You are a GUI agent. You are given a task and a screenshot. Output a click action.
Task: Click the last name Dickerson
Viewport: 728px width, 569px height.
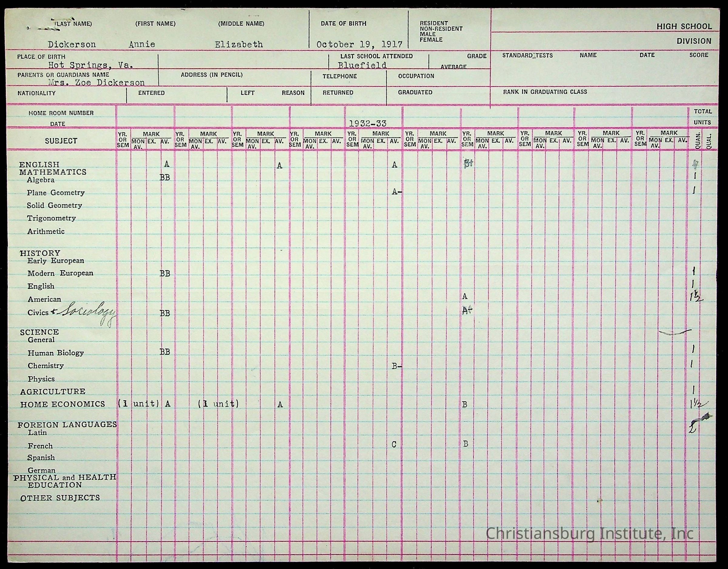tap(72, 44)
